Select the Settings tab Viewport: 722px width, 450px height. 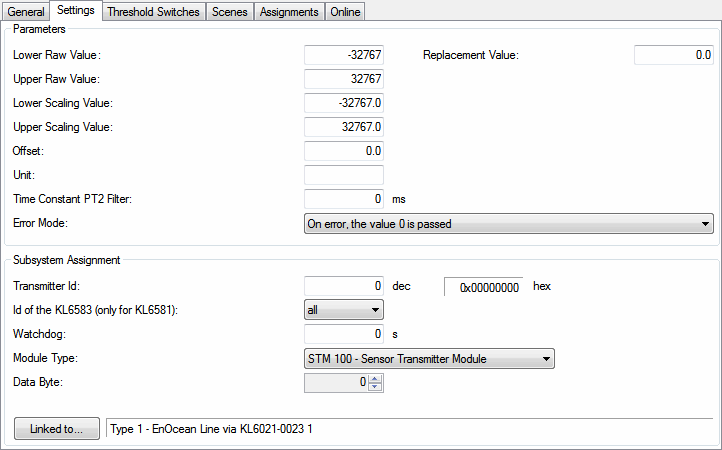click(x=76, y=10)
